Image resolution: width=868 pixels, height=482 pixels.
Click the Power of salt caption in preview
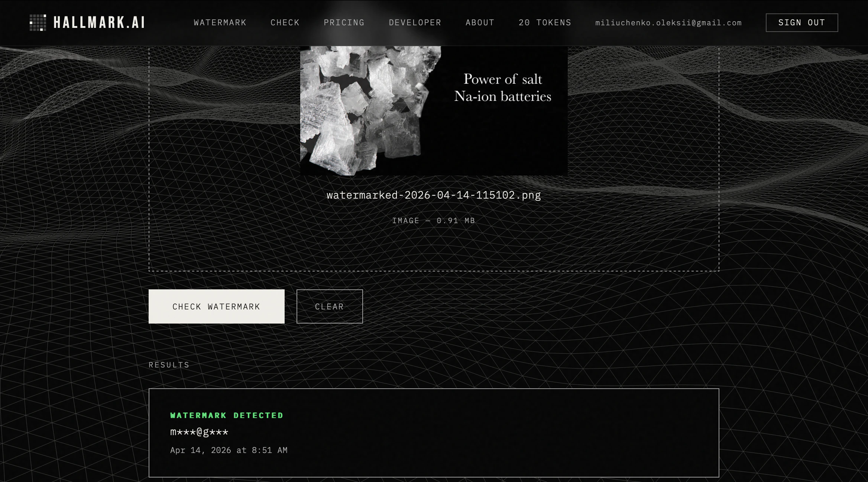pyautogui.click(x=502, y=88)
